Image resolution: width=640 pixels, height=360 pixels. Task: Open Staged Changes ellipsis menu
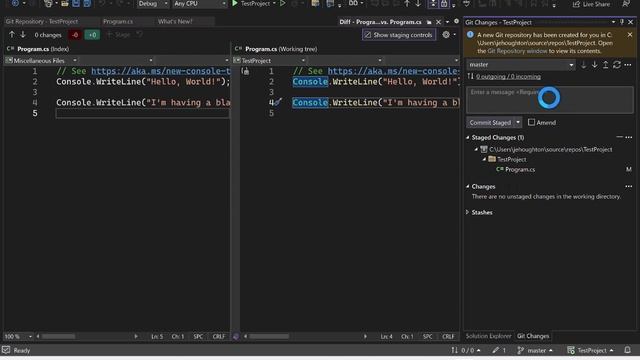(x=629, y=138)
